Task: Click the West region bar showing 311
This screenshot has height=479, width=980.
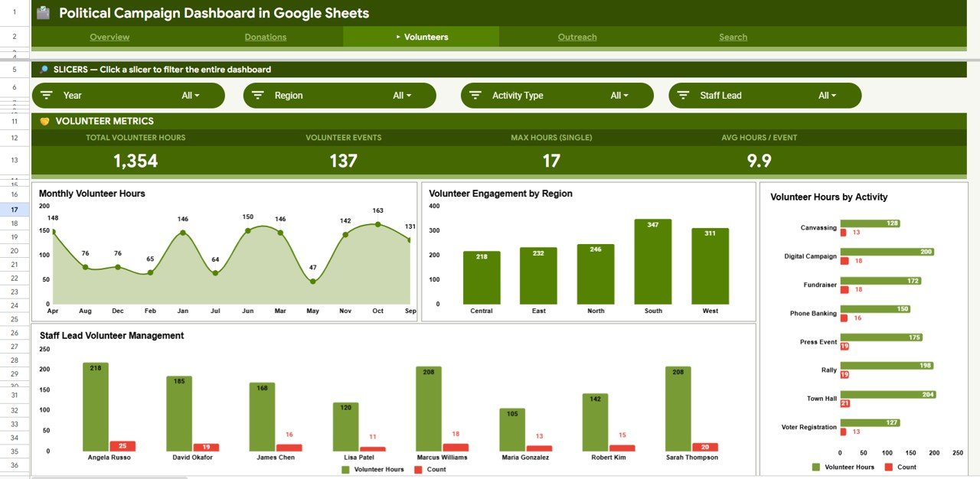Action: point(710,266)
